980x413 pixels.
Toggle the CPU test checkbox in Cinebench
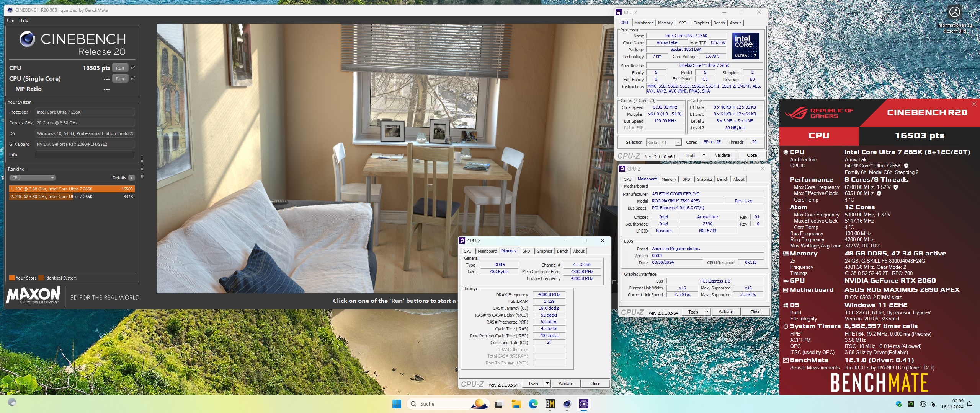click(x=133, y=68)
